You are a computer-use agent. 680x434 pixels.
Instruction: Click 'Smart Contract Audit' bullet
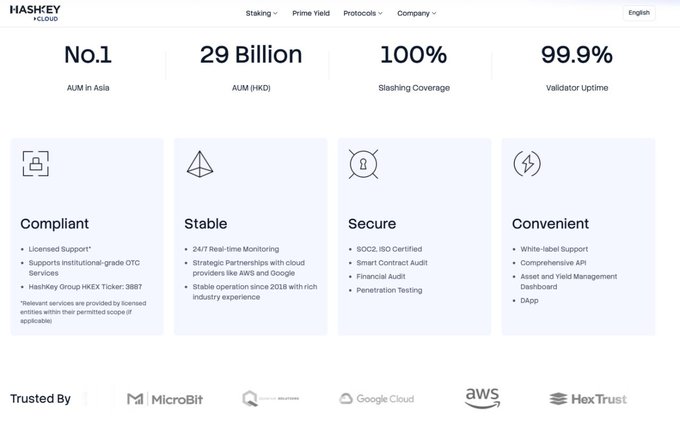tap(392, 263)
